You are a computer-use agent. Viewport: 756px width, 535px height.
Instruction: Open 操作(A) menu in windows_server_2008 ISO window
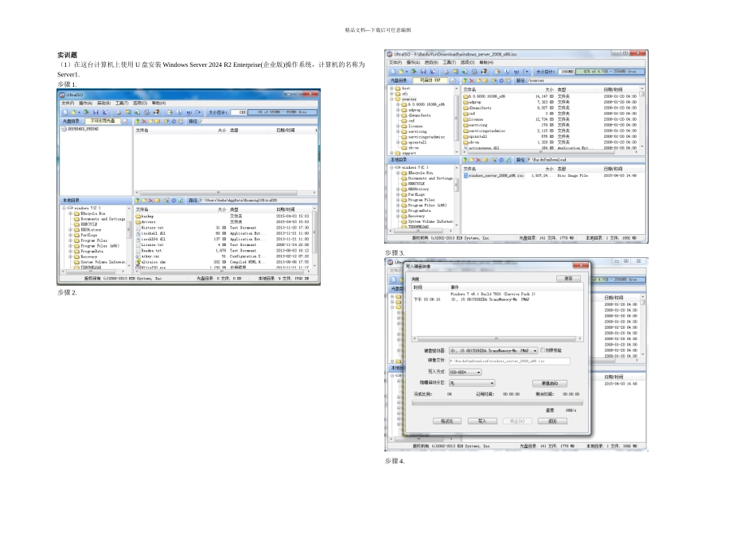click(413, 62)
